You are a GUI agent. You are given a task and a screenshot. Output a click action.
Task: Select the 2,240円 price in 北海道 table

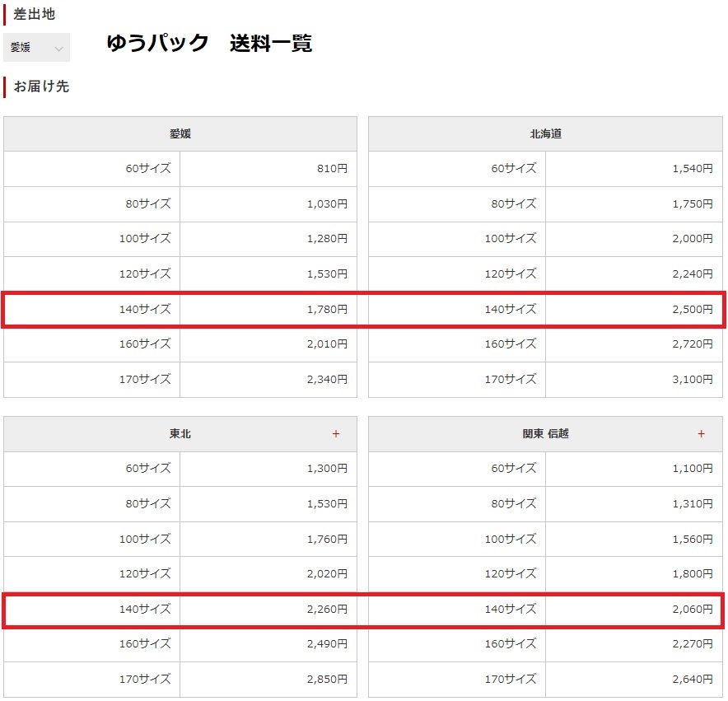(x=693, y=274)
